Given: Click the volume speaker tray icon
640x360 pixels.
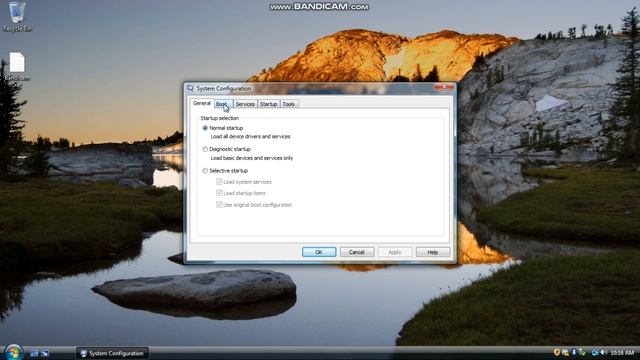Looking at the screenshot, I should point(604,352).
